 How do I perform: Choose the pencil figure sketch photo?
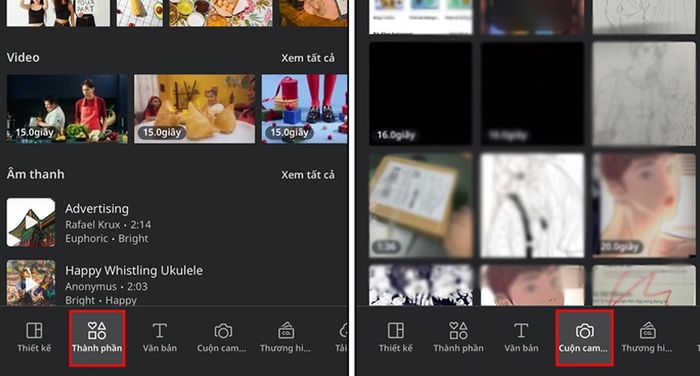(x=644, y=94)
